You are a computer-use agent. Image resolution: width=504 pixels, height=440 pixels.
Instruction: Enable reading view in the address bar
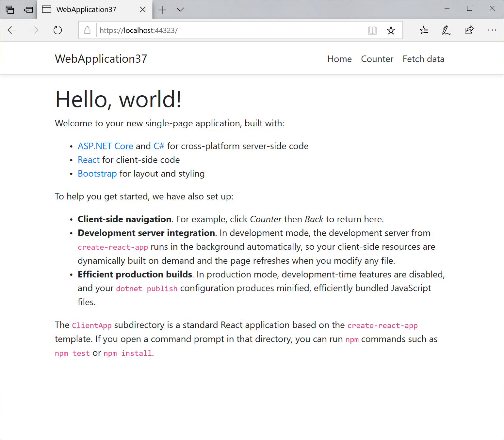pyautogui.click(x=372, y=30)
